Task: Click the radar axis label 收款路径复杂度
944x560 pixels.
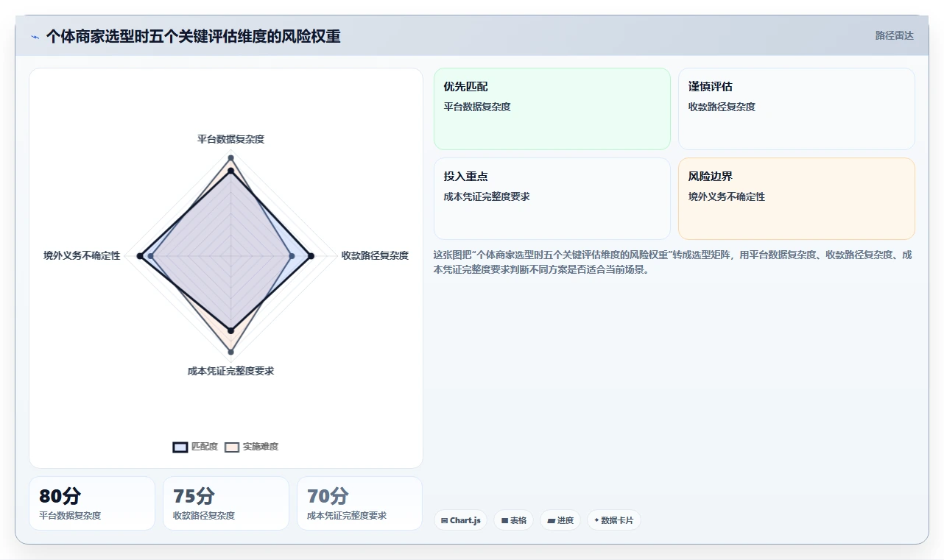Action: (375, 255)
